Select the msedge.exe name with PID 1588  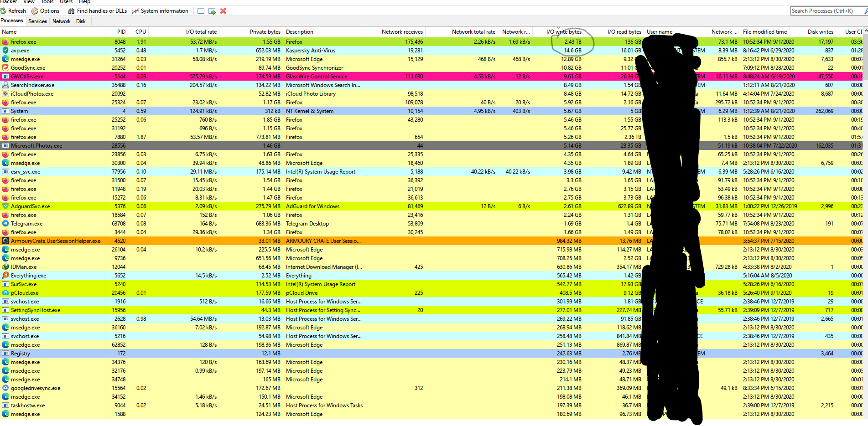26,414
